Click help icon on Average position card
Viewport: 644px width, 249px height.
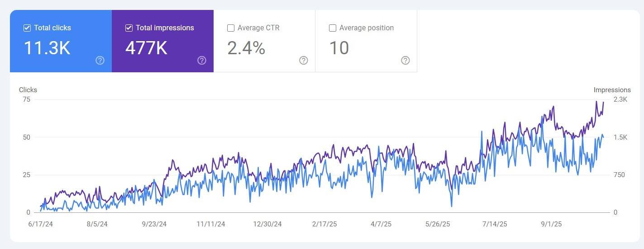click(x=405, y=61)
